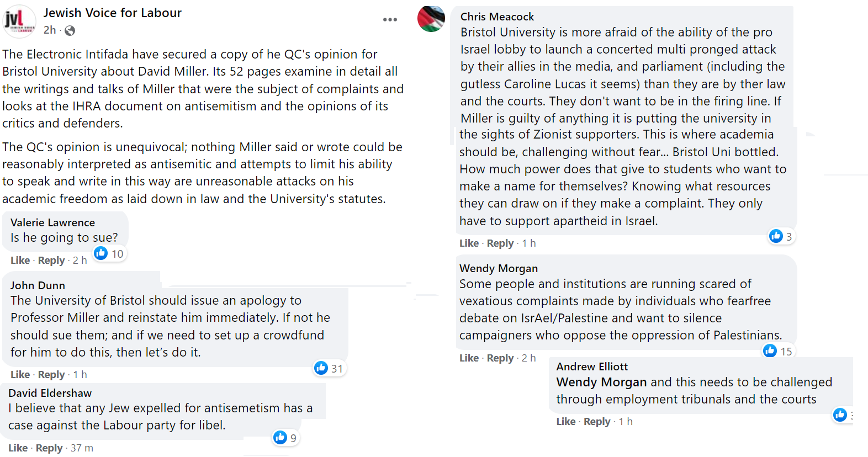
Task: Reply to John Dunn's comment
Action: 51,375
